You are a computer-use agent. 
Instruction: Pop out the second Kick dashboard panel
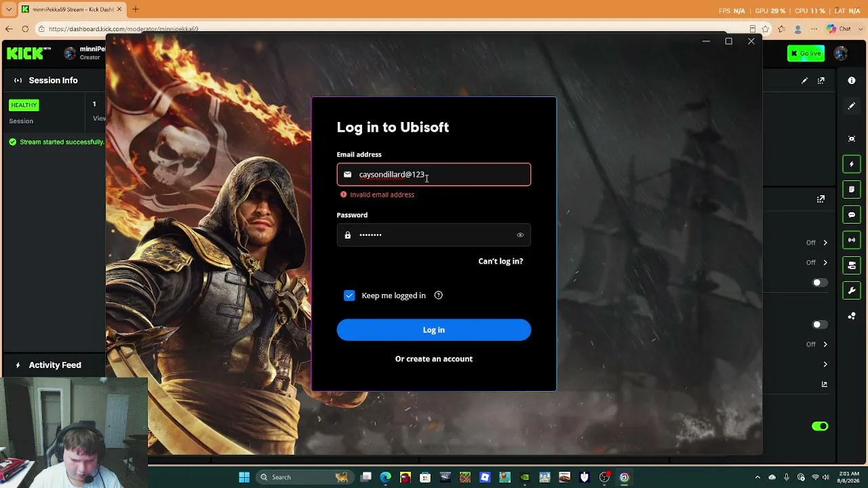tap(821, 199)
